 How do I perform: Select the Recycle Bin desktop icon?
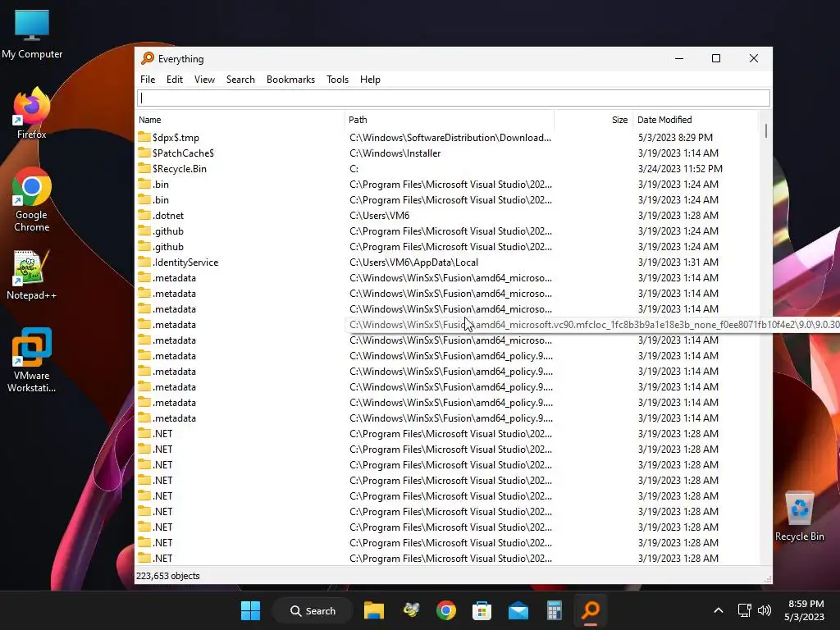799,517
